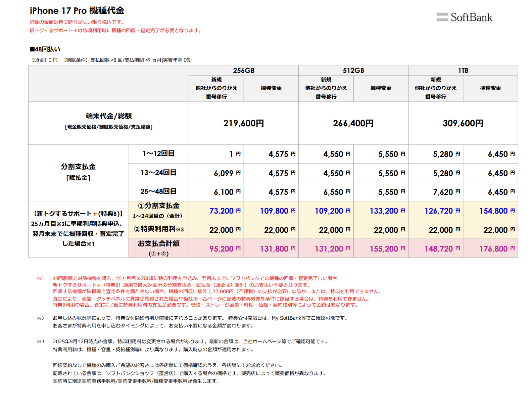The height and width of the screenshot is (402, 532).
Task: Select the 2025年9月12日時点の金額 footnote line
Action: (190, 342)
